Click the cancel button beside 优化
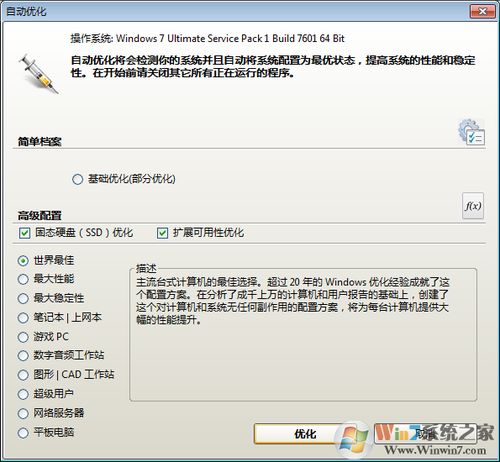This screenshot has height=462, width=500. [425, 434]
